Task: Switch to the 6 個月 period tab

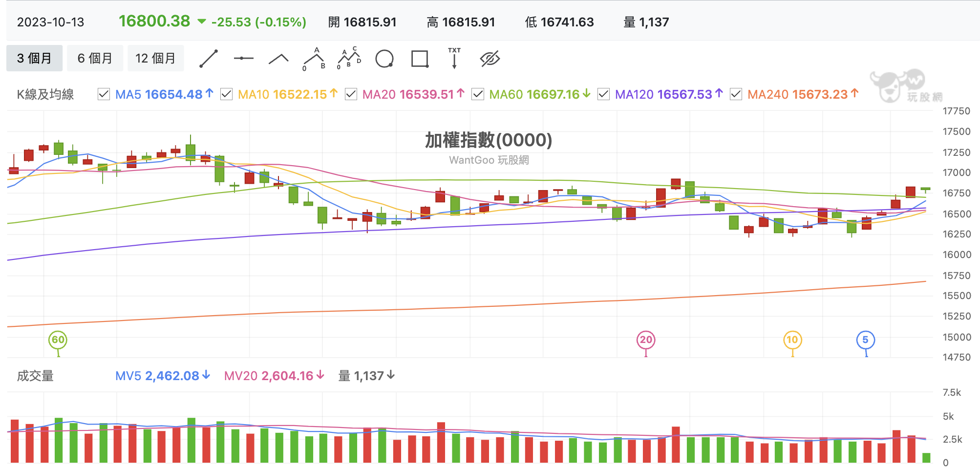Action: pos(95,58)
